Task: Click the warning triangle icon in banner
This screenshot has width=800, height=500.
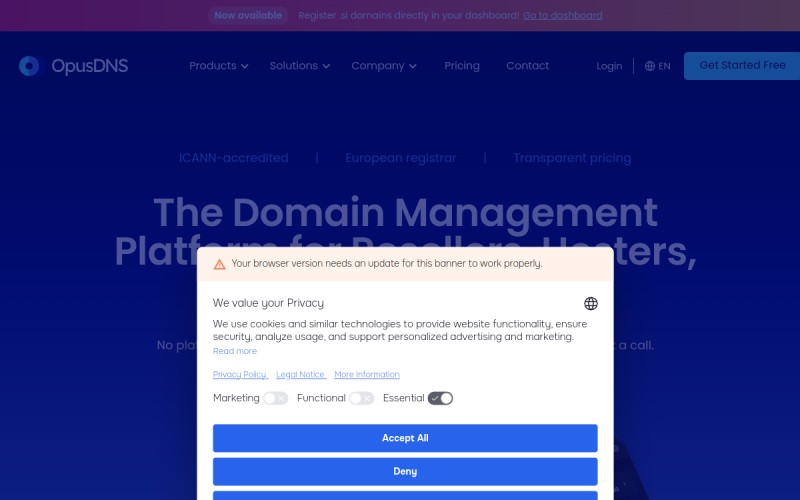Action: pos(219,264)
